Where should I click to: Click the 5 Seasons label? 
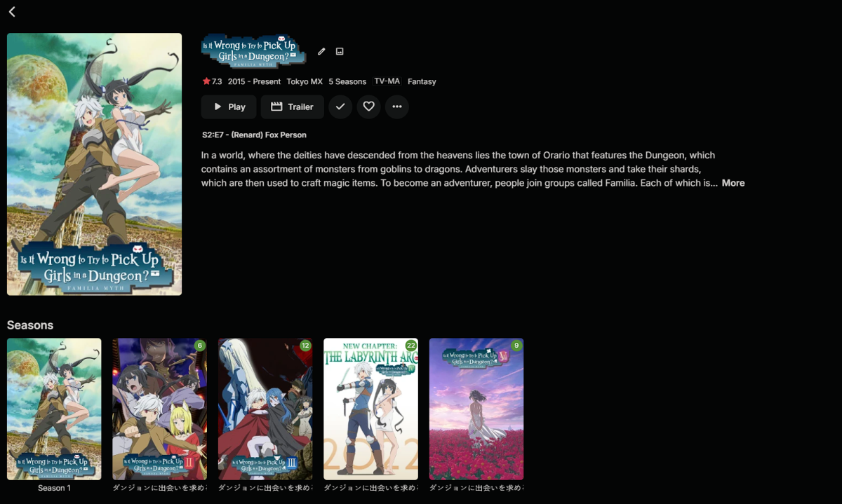click(347, 82)
